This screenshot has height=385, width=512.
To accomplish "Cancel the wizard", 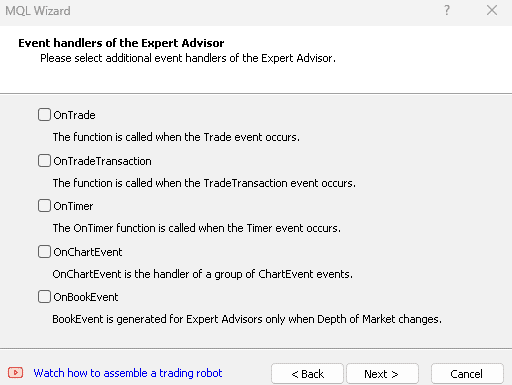I will 467,374.
